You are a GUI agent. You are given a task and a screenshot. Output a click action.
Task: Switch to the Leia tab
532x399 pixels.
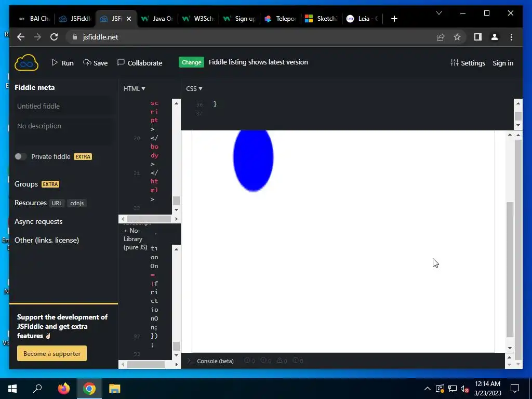[x=363, y=19]
